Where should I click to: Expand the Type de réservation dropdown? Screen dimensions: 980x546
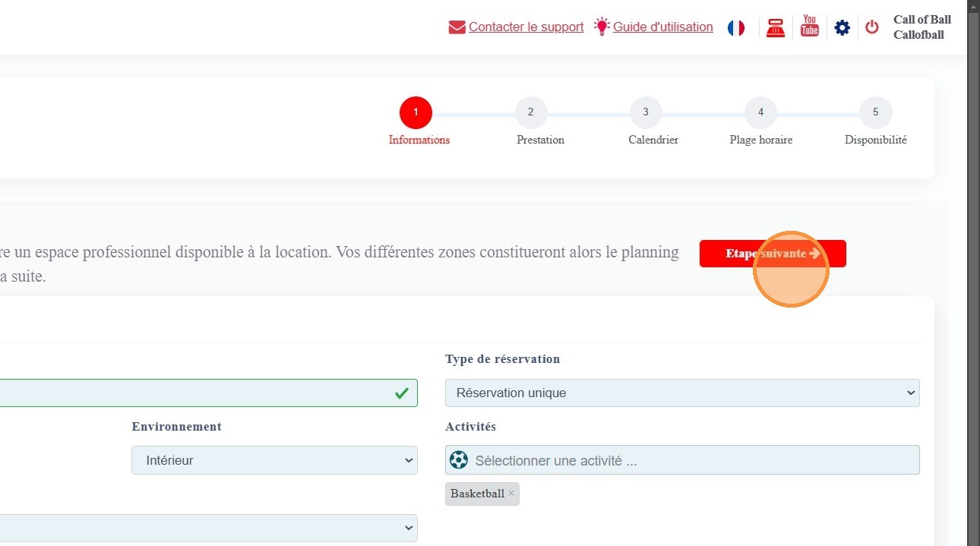(x=681, y=393)
